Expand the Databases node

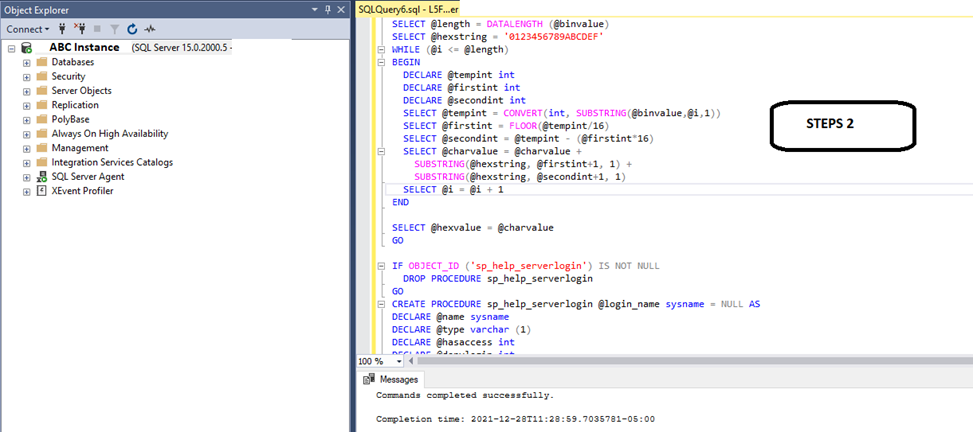pos(27,62)
